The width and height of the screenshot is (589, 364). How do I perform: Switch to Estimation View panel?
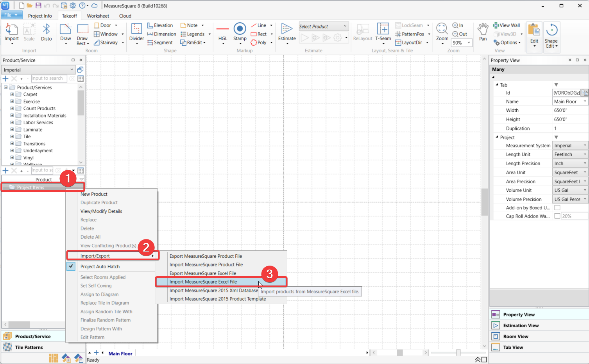(x=539, y=325)
